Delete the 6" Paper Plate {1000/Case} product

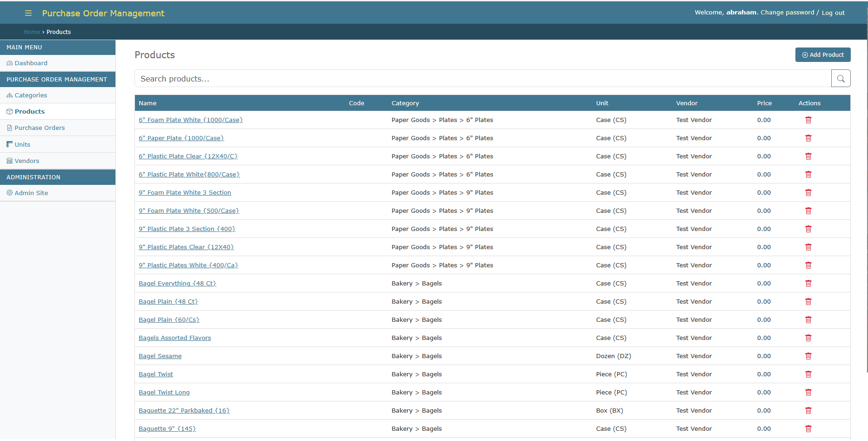pyautogui.click(x=808, y=138)
